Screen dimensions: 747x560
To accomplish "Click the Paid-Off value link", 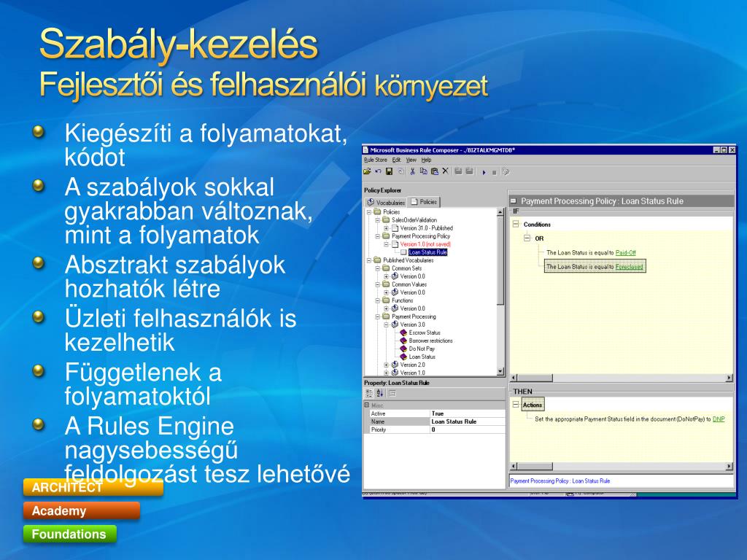I will (625, 253).
